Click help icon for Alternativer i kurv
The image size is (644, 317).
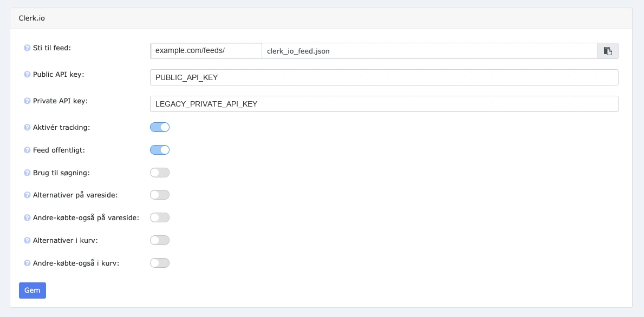(x=28, y=240)
